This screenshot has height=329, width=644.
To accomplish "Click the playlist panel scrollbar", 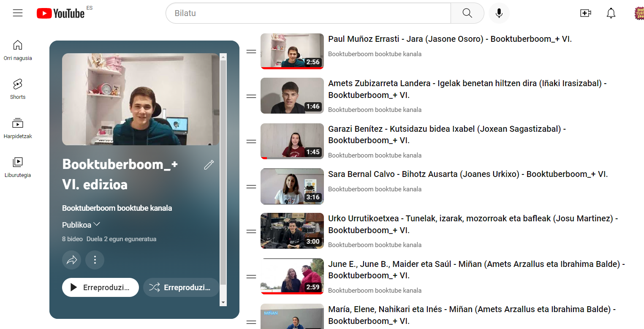I will [223, 172].
